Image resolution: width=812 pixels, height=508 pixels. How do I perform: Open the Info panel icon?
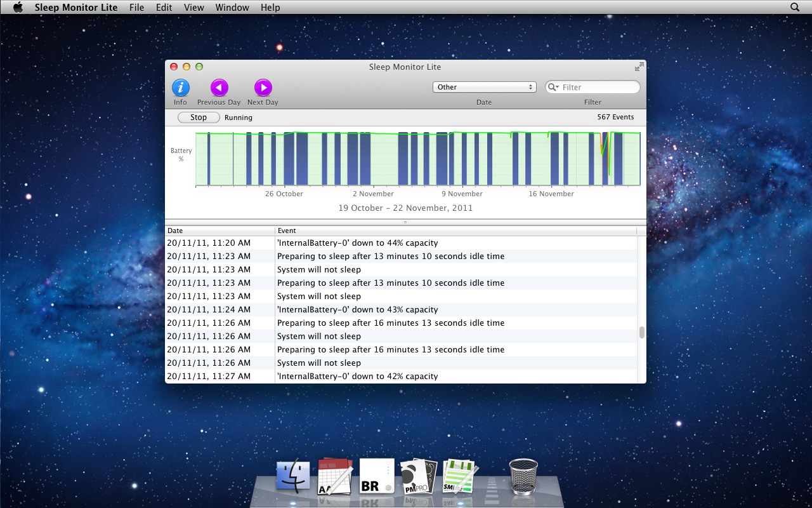coord(181,88)
